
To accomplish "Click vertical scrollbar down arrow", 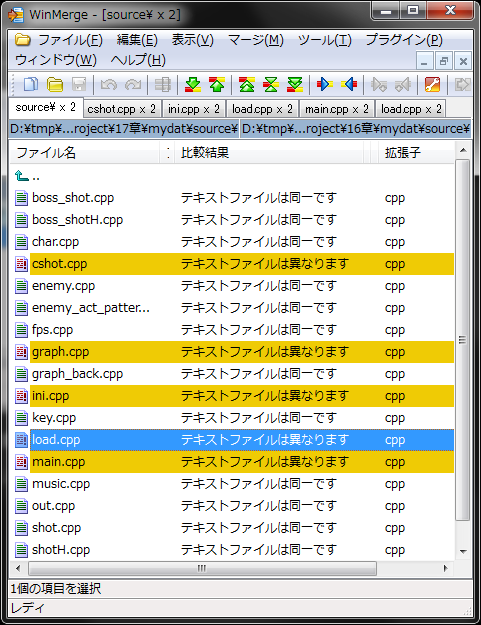I will [463, 552].
